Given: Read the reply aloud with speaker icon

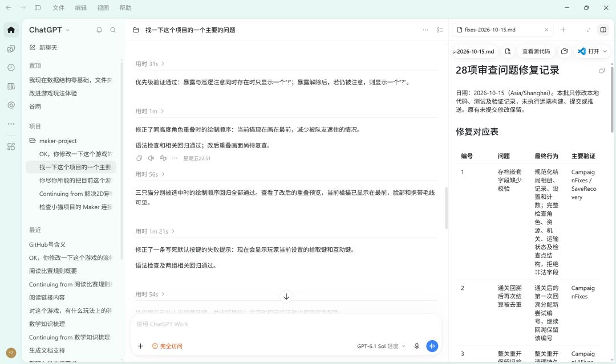Looking at the screenshot, I should pyautogui.click(x=151, y=158).
